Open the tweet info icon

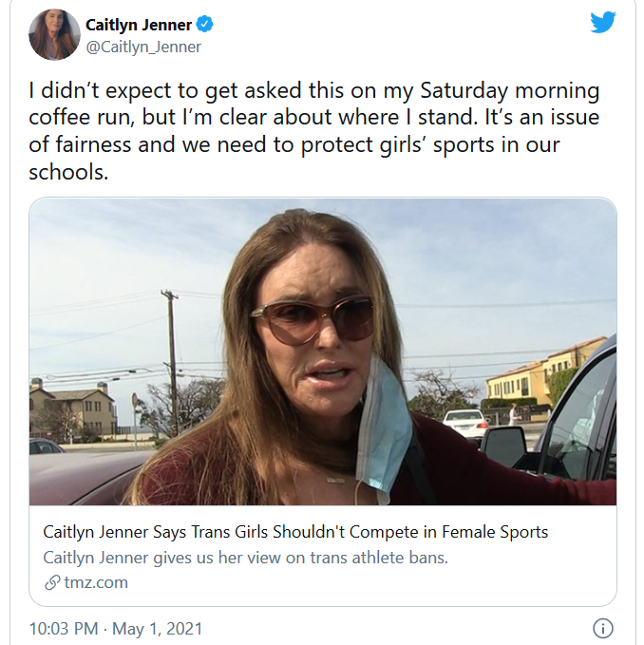click(602, 628)
